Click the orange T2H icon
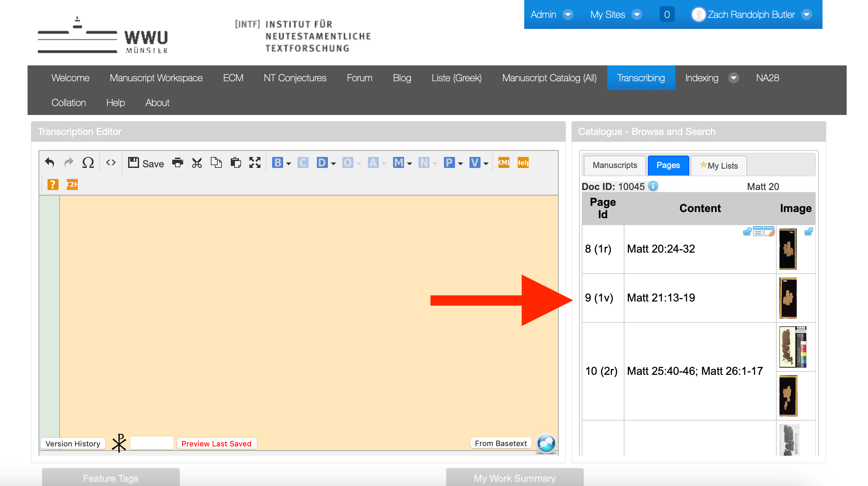Screen dimensions: 868x486 pyautogui.click(x=72, y=184)
